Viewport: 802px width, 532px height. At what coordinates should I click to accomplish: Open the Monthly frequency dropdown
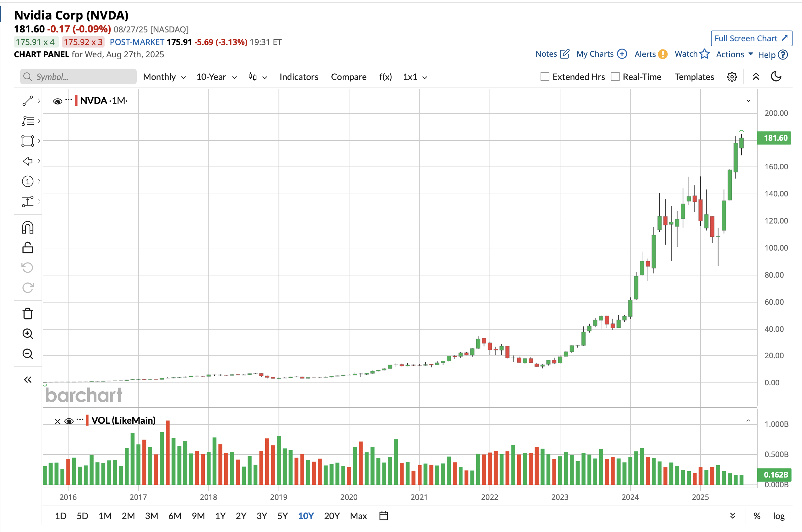(164, 77)
